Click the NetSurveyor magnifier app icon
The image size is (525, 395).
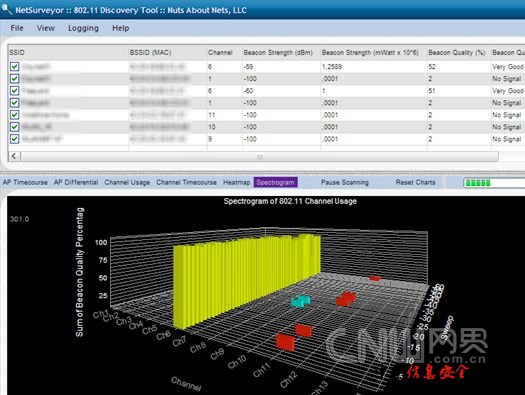pyautogui.click(x=6, y=9)
